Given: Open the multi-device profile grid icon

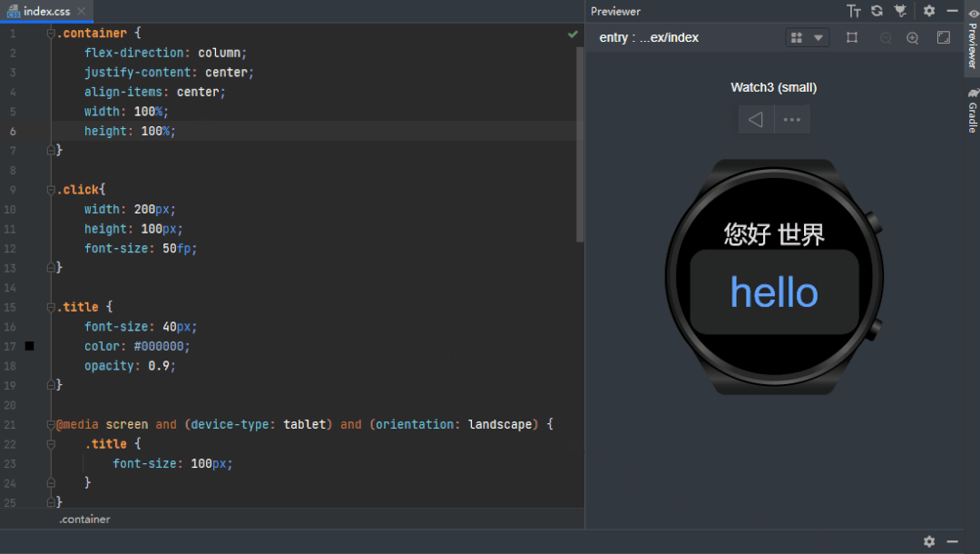Looking at the screenshot, I should 797,37.
